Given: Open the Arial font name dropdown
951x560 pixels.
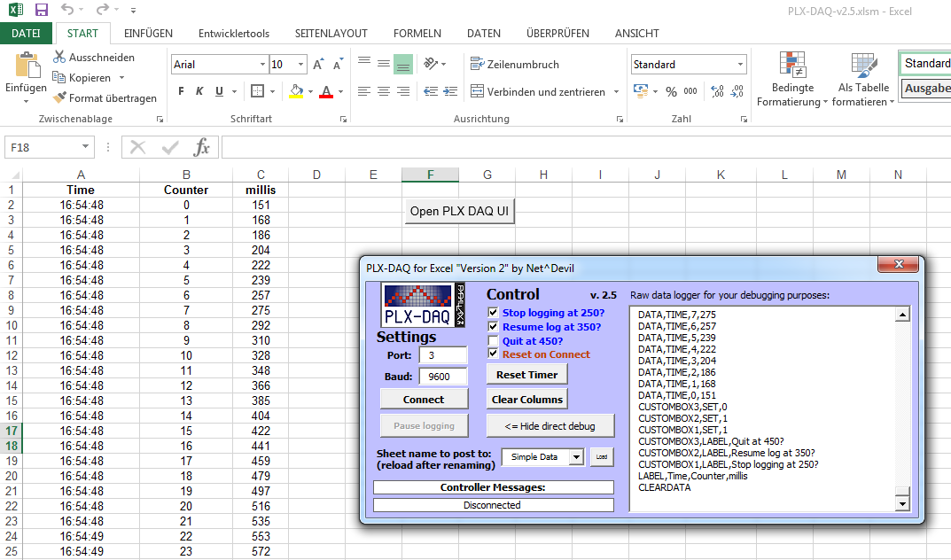Looking at the screenshot, I should tap(262, 65).
